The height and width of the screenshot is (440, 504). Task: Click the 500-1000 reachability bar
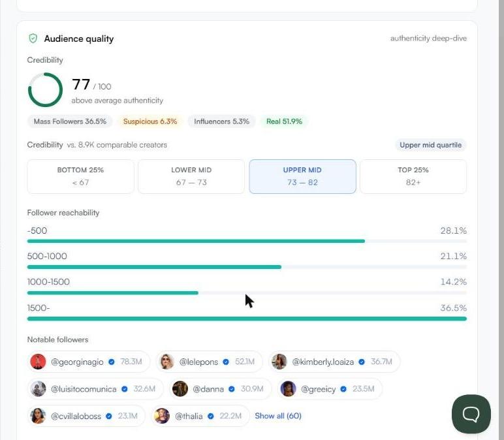pos(247,267)
